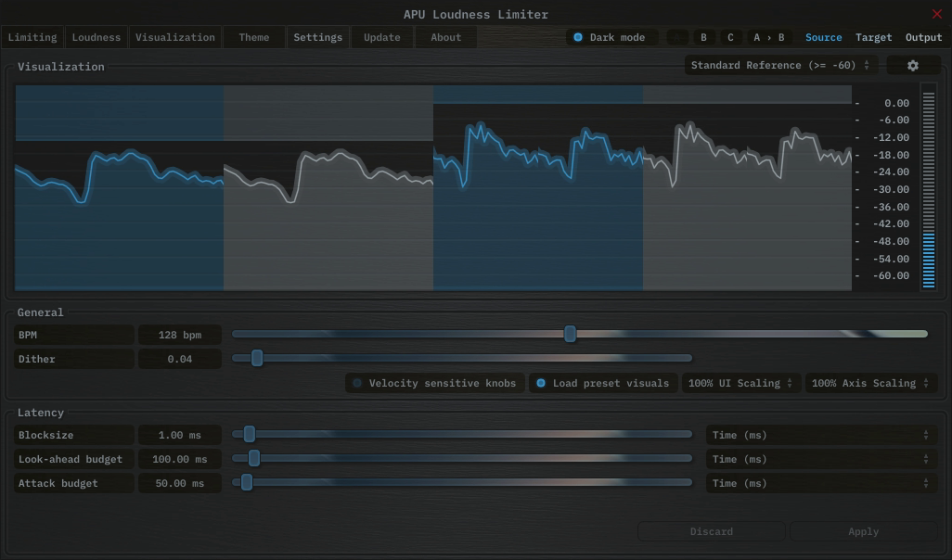The height and width of the screenshot is (560, 952).
Task: Open the 100% Axis Scaling dropdown
Action: 869,383
